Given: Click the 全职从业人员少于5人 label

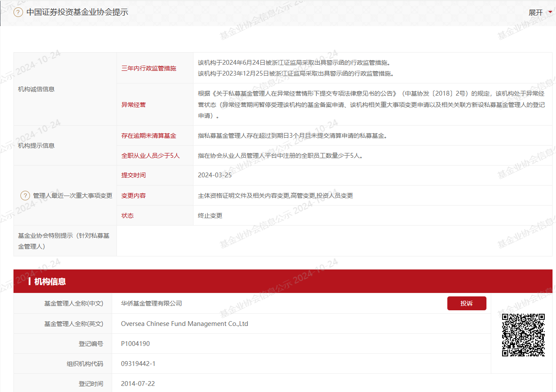Looking at the screenshot, I should (x=150, y=156).
